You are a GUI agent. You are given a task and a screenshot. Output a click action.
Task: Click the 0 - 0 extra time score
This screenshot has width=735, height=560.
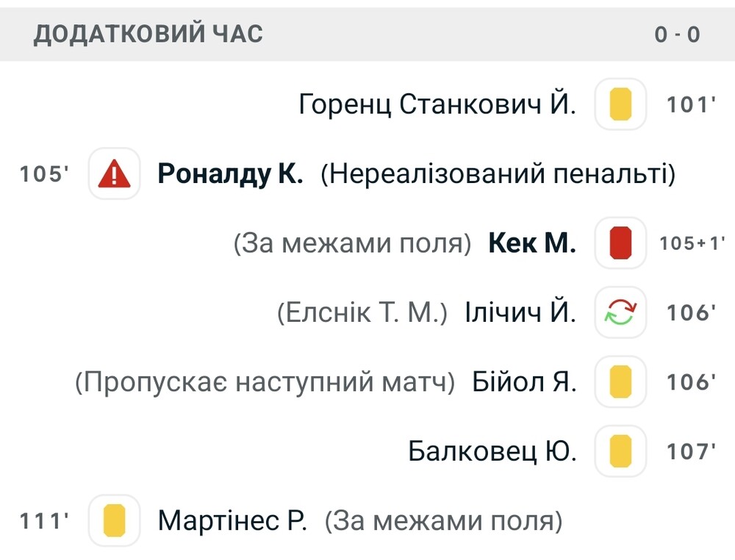tap(677, 34)
